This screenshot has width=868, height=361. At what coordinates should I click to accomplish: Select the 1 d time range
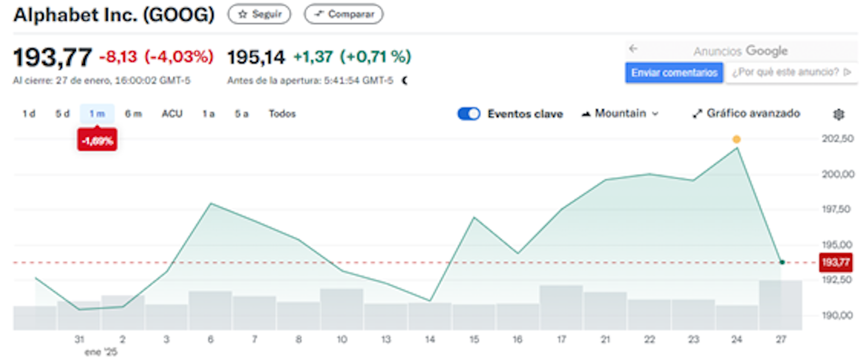(29, 114)
